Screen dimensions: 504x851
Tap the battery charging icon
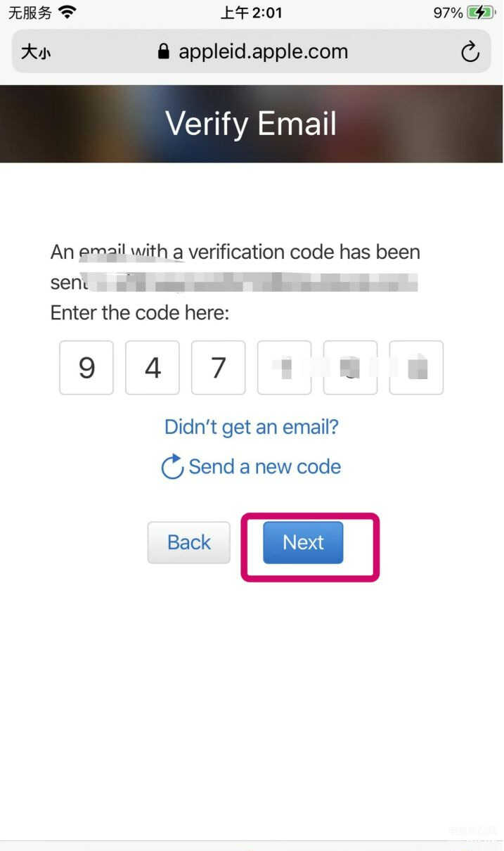pyautogui.click(x=481, y=13)
